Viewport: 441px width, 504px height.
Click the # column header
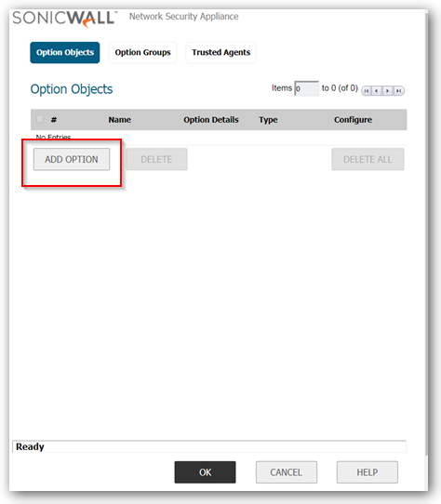click(x=54, y=120)
